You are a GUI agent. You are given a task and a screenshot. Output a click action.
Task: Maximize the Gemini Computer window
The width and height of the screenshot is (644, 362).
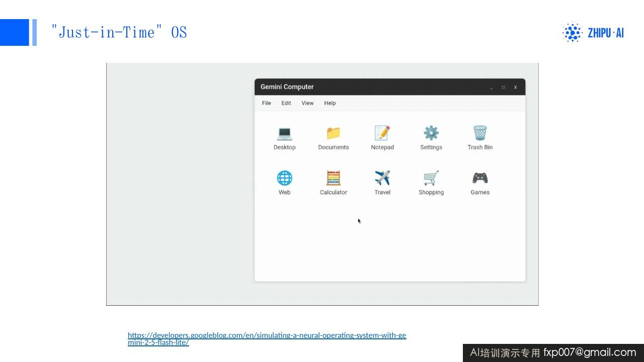503,87
